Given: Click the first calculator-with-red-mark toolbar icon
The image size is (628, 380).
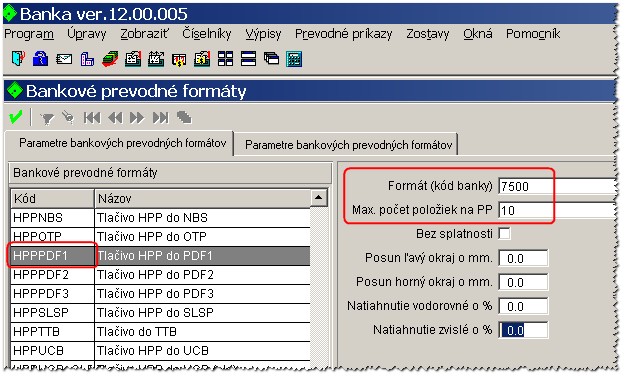Looking at the screenshot, I should point(133,59).
